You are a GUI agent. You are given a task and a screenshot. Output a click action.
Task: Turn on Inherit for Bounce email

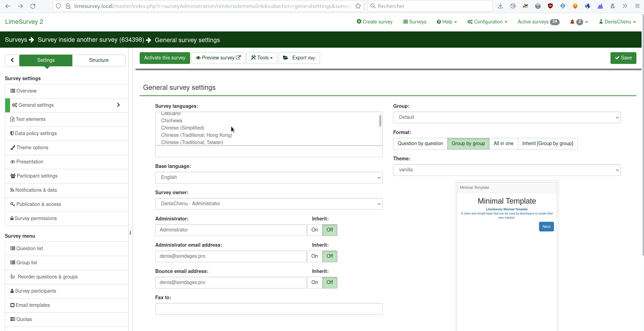tap(315, 283)
